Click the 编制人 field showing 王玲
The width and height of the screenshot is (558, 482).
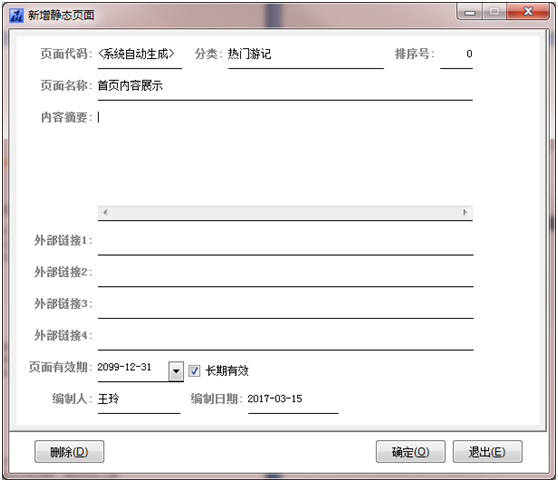[x=139, y=400]
